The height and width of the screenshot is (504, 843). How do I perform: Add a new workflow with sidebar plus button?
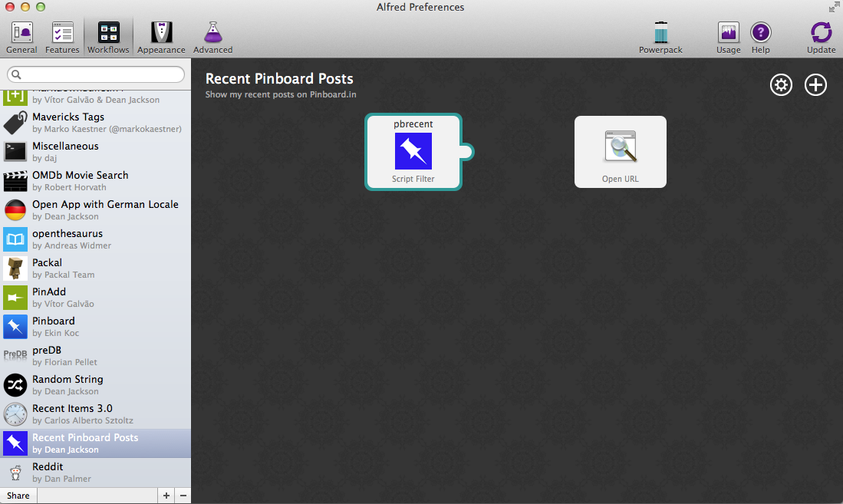click(x=166, y=496)
